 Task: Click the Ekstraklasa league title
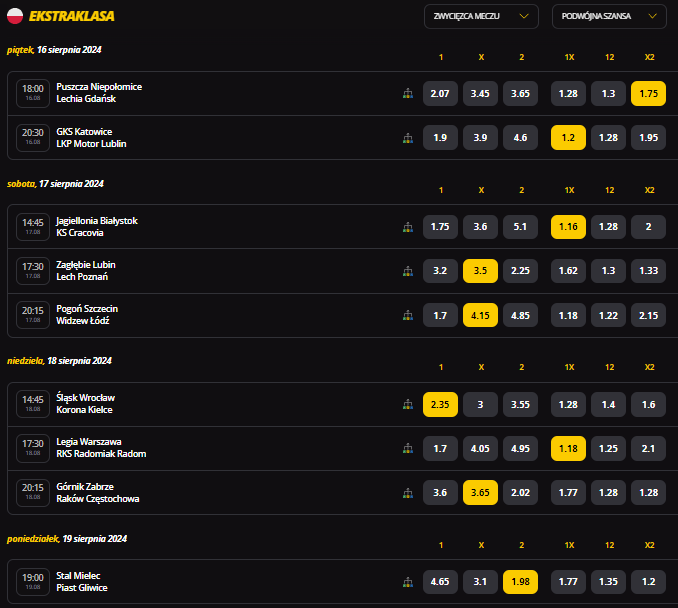(x=72, y=16)
